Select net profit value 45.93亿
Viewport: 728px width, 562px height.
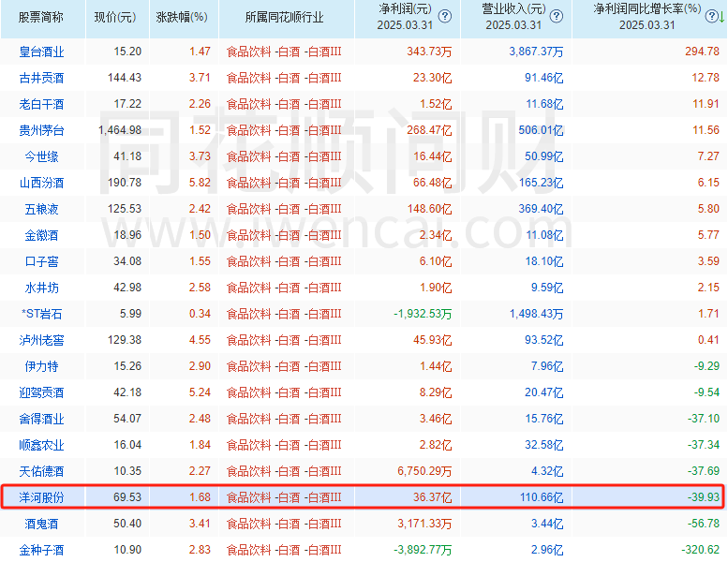click(432, 340)
